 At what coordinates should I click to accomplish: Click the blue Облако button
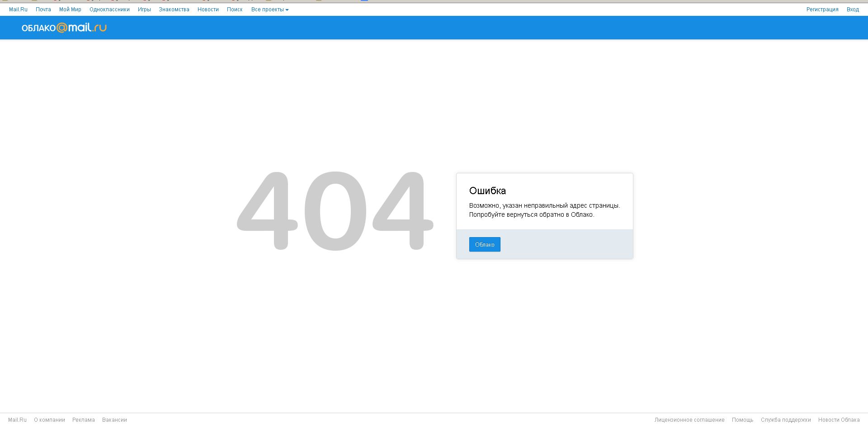tap(485, 244)
